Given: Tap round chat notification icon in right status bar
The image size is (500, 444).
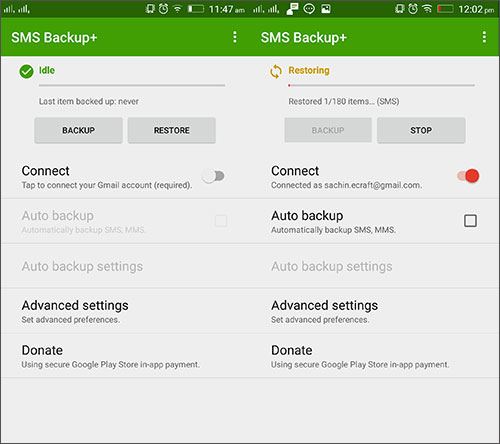Looking at the screenshot, I should pyautogui.click(x=309, y=9).
